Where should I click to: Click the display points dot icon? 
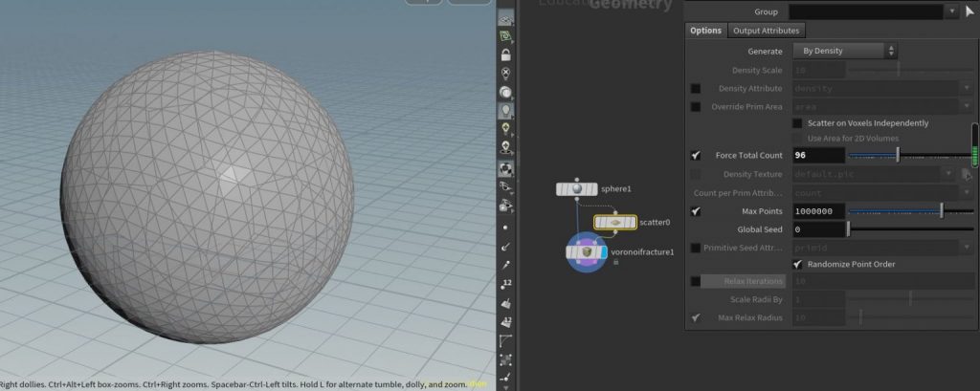click(505, 228)
